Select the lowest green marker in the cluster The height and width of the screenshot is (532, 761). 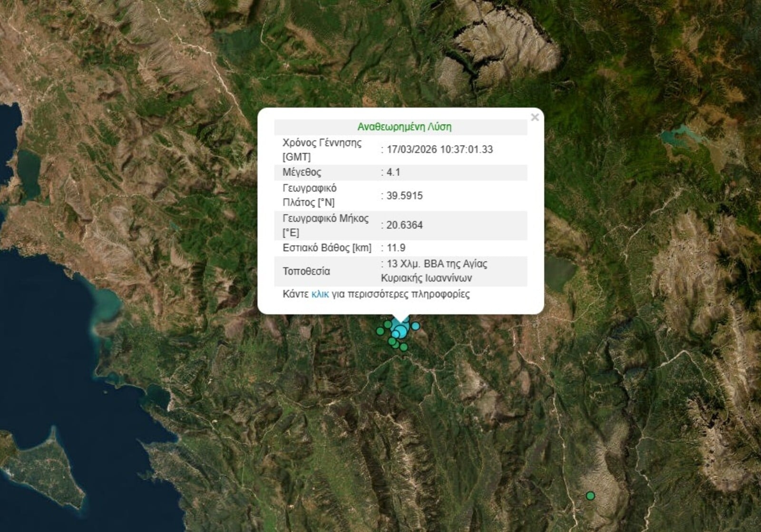click(404, 348)
